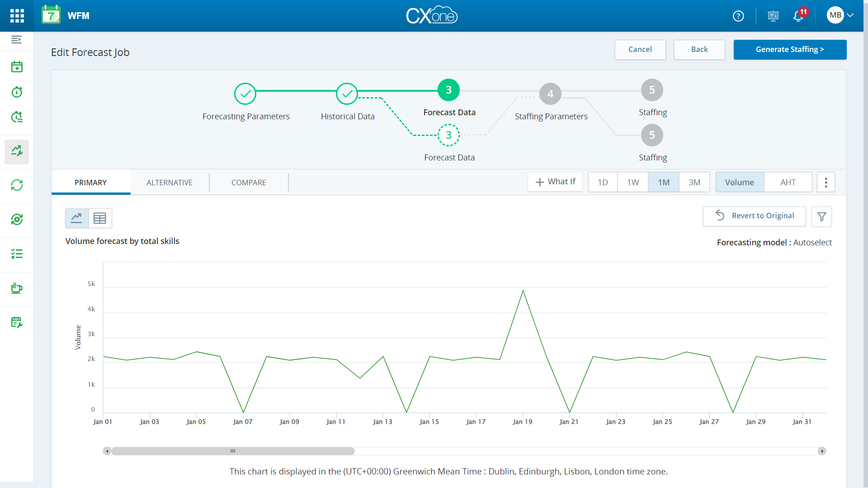Open the three-dot more options menu
Image resolution: width=868 pixels, height=488 pixels.
[x=826, y=182]
